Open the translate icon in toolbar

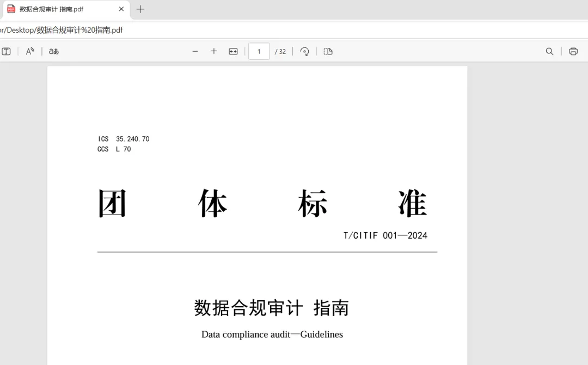(53, 51)
